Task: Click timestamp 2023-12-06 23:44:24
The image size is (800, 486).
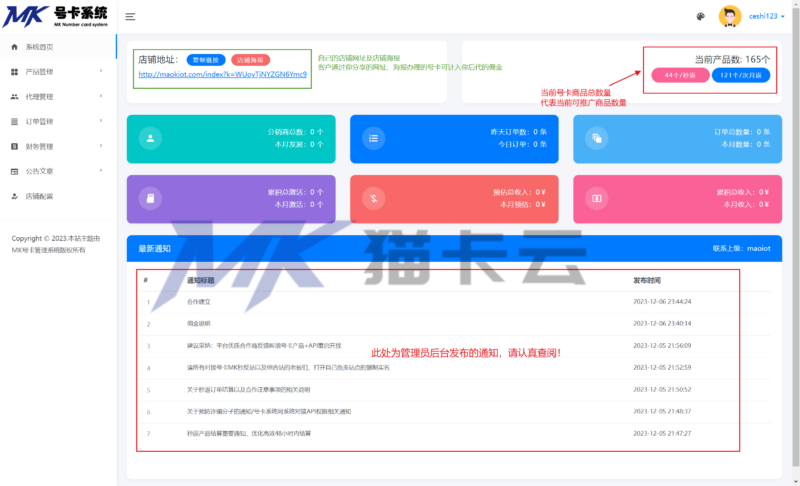Action: [662, 302]
